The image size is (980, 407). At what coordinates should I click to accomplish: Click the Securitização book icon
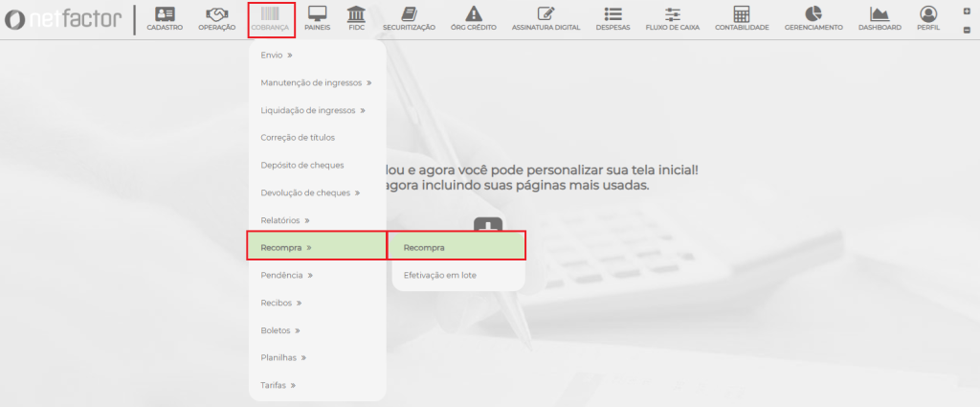pos(409,13)
